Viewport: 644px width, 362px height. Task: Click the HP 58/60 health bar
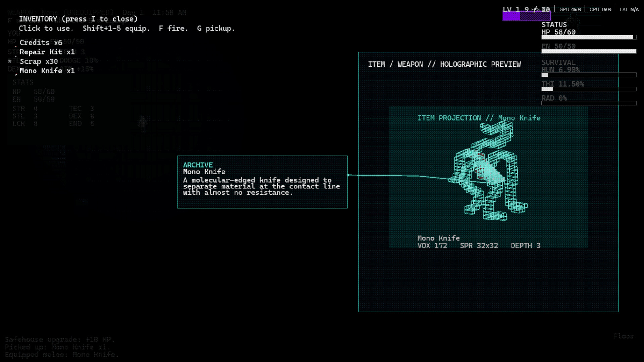(588, 37)
